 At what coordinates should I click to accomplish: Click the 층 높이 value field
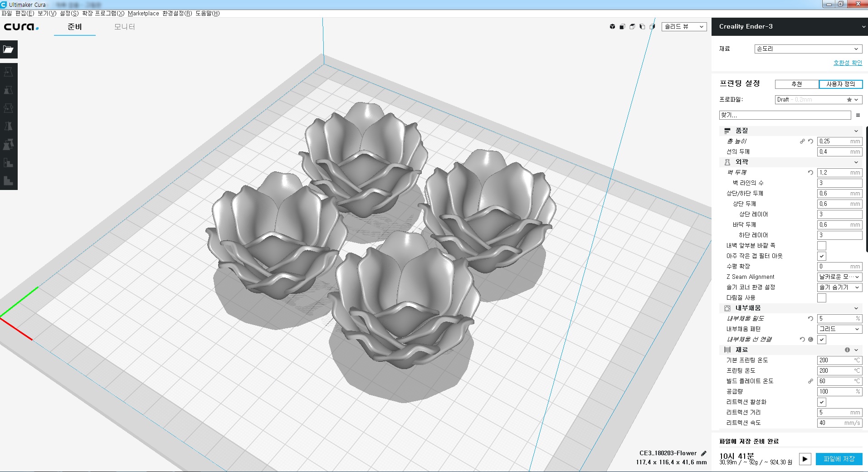(839, 141)
